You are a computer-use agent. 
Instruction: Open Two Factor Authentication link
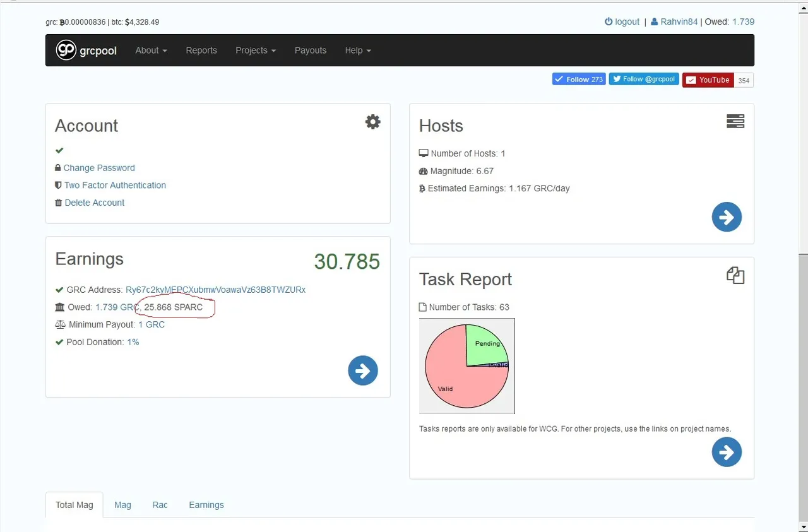point(115,185)
